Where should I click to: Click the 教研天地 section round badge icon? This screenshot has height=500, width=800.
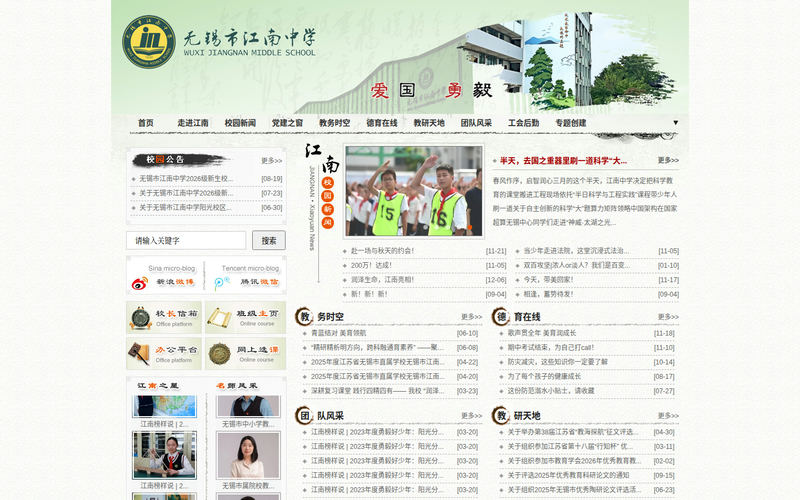click(501, 416)
